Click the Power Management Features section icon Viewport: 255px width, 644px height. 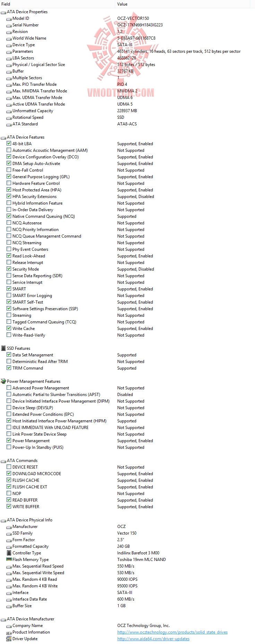pos(3,381)
